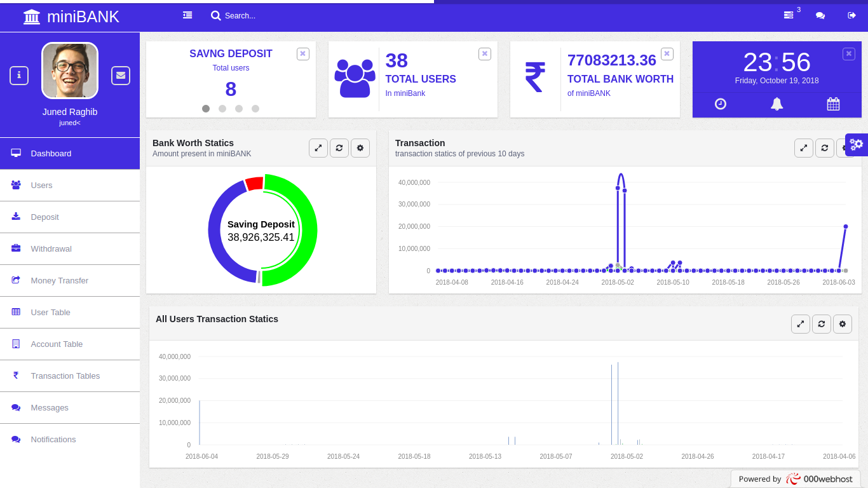Open Messages in the sidebar
868x488 pixels.
click(70, 407)
